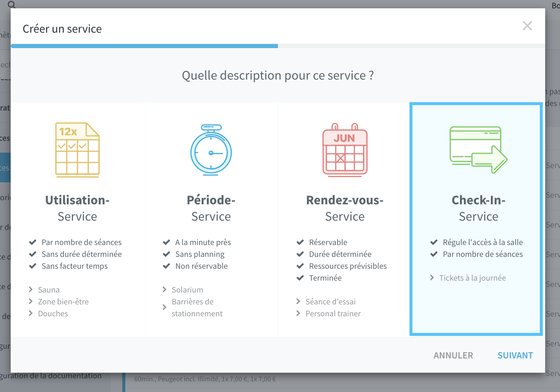The width and height of the screenshot is (560, 392).
Task: Click the checkmark beside Régule l'accès à la salle
Action: click(434, 242)
